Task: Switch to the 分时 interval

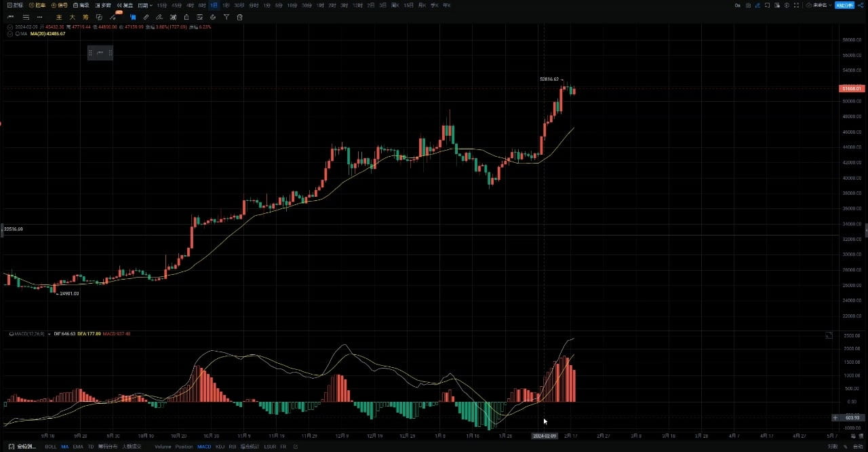Action: tap(254, 5)
